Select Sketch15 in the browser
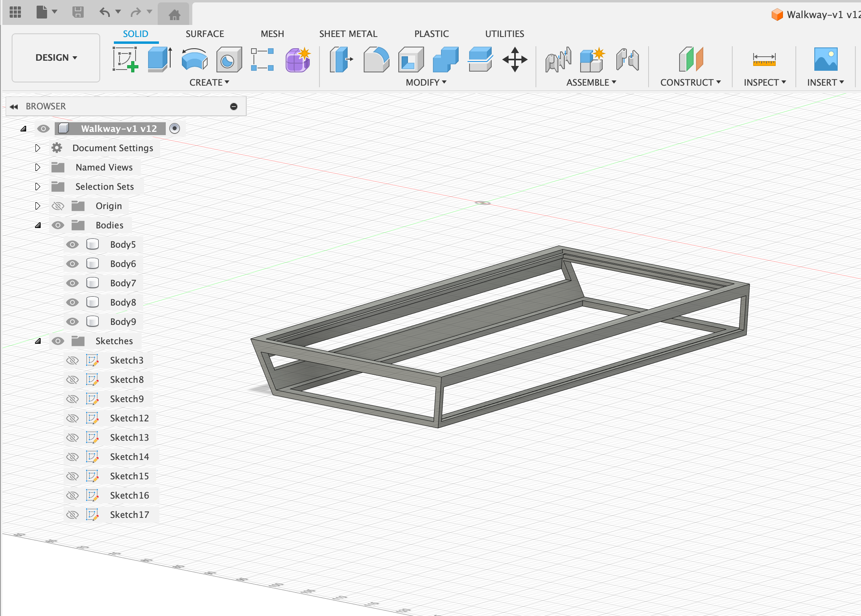The image size is (861, 616). click(x=129, y=476)
